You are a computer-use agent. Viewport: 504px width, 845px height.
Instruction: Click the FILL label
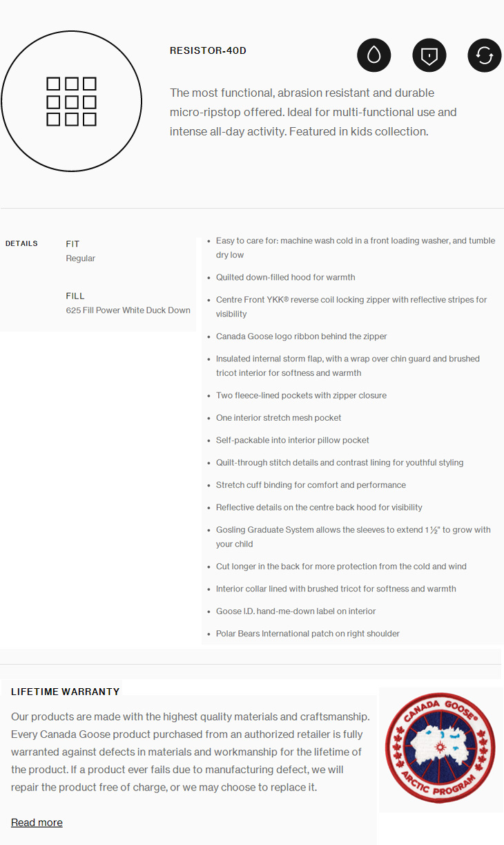click(x=75, y=296)
